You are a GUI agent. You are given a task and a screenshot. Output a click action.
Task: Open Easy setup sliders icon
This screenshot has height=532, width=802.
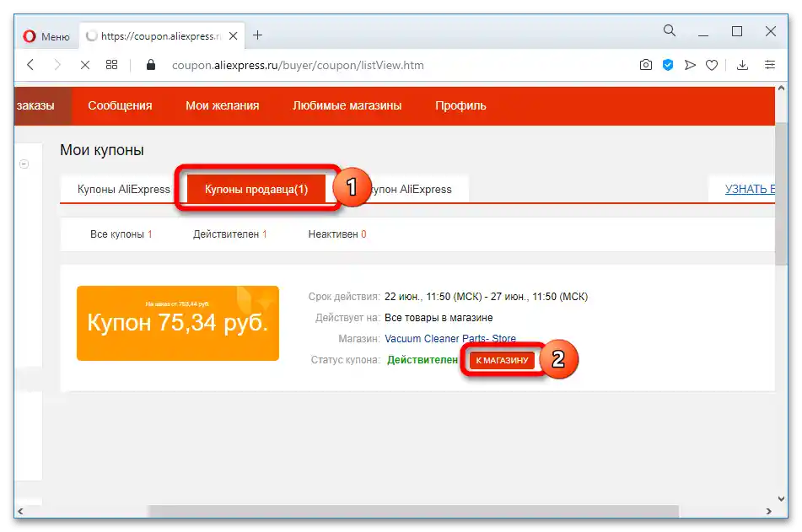(770, 65)
